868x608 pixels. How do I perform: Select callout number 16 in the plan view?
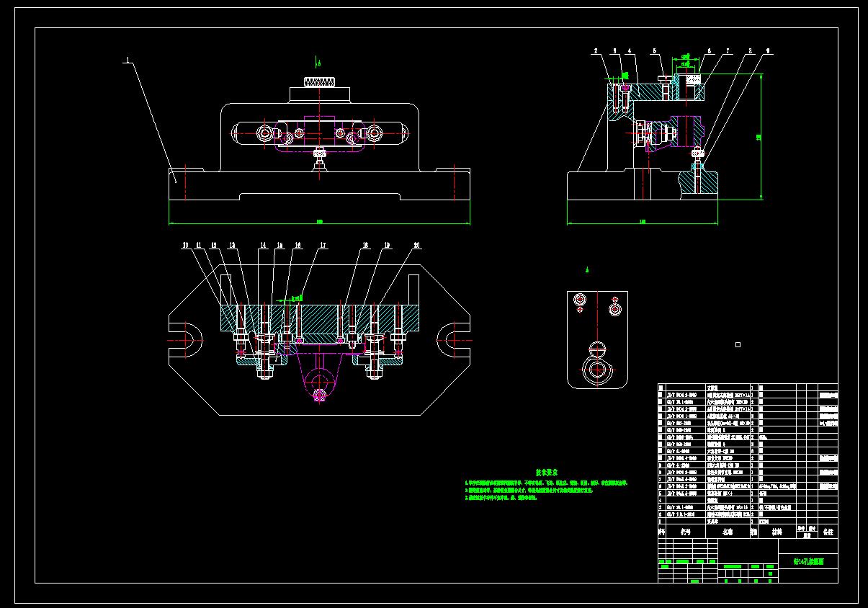point(297,246)
